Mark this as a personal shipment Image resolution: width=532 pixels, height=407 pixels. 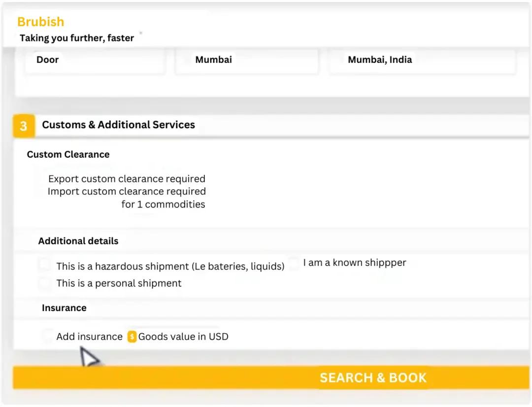coord(45,283)
